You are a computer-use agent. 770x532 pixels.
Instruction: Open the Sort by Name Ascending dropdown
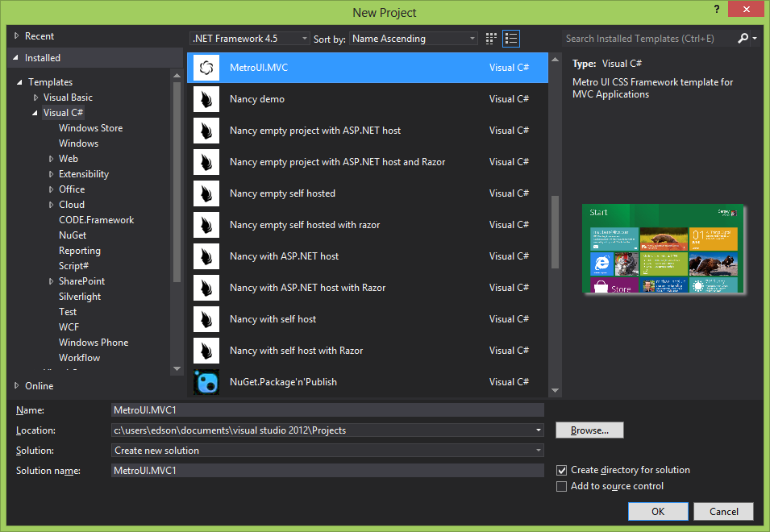[414, 38]
